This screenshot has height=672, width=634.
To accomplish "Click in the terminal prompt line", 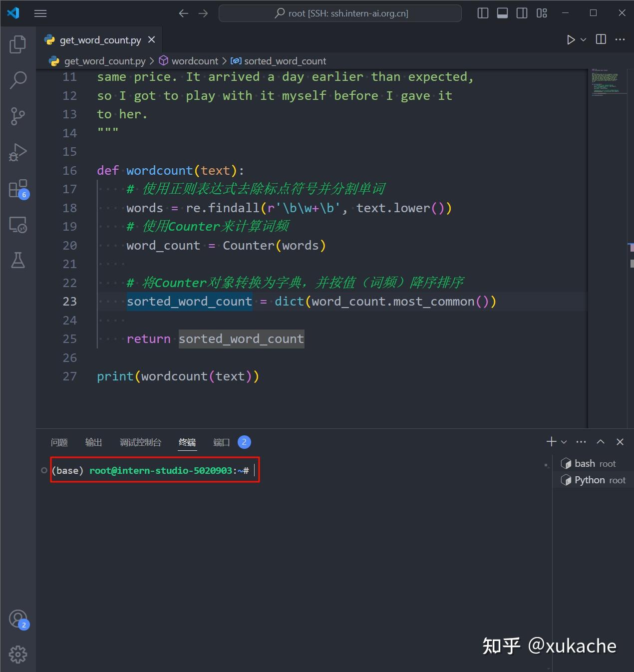I will 155,470.
